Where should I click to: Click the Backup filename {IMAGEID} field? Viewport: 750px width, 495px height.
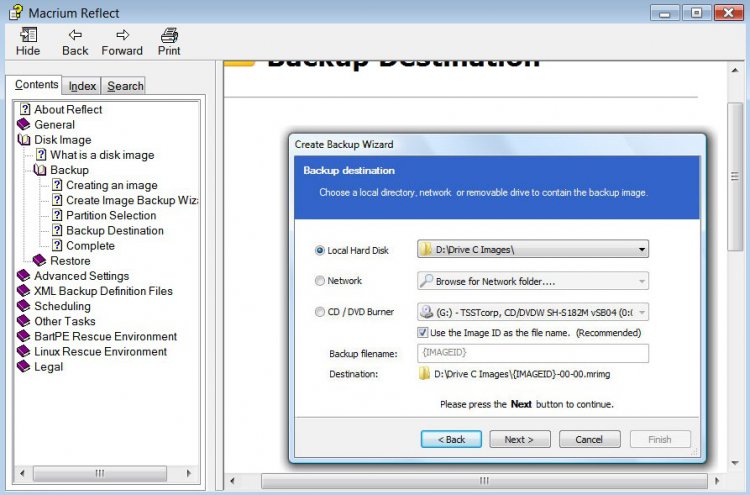(x=533, y=353)
